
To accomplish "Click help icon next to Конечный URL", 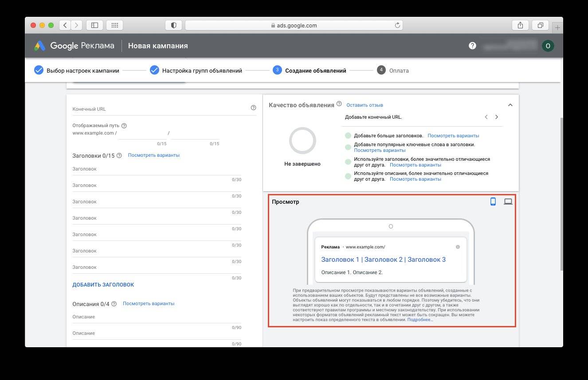I will point(253,108).
